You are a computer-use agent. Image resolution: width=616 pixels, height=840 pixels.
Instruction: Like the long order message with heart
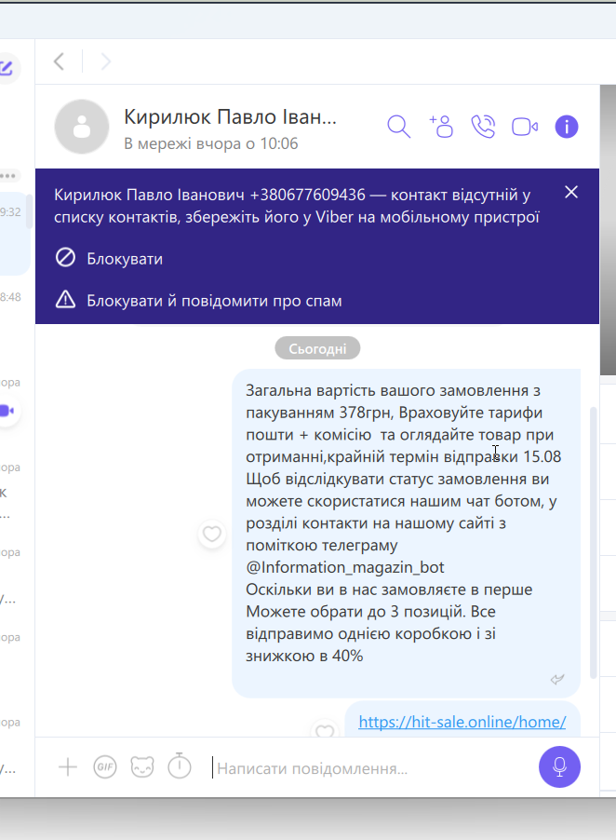click(212, 534)
